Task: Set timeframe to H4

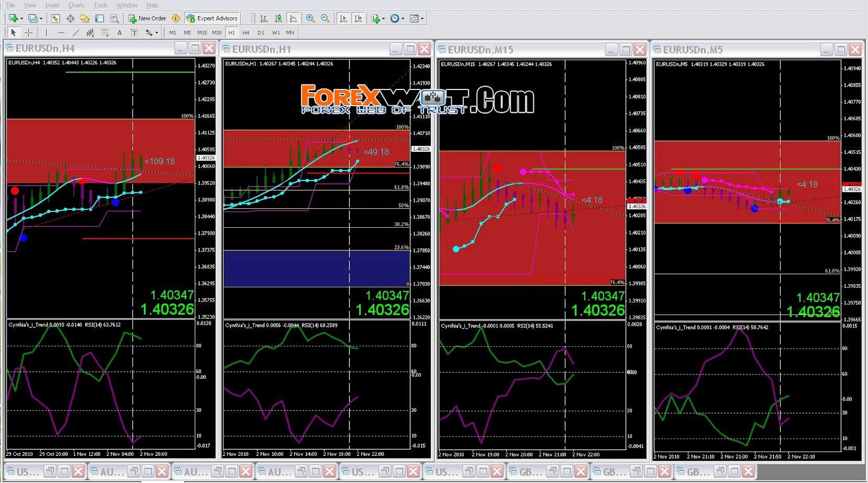Action: [x=246, y=33]
